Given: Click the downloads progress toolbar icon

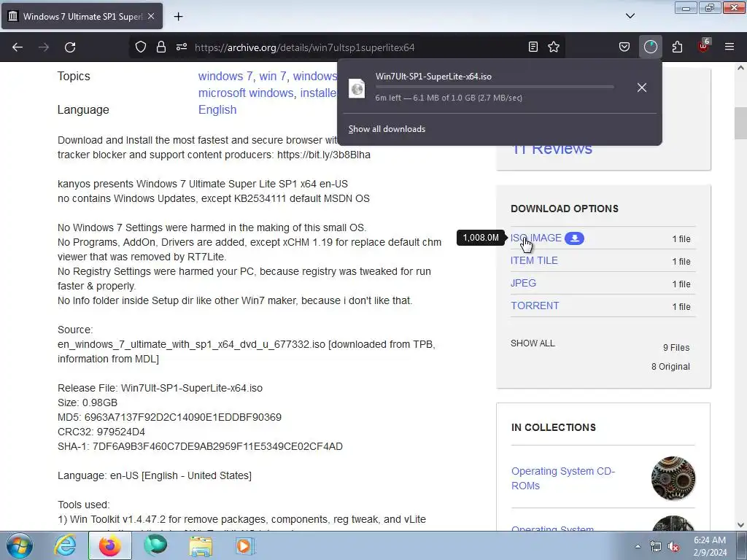Looking at the screenshot, I should tap(650, 47).
